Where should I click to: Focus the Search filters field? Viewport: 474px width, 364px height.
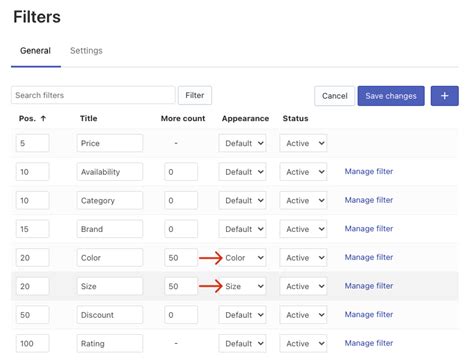click(x=93, y=95)
